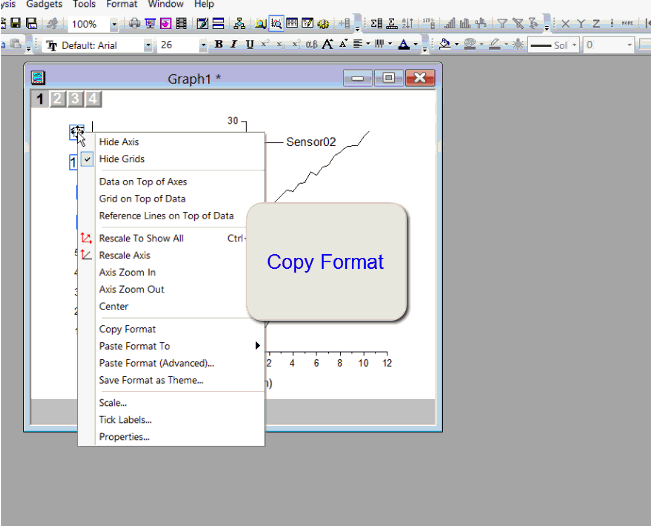
Task: Select layer 3 button in Graph1
Action: click(x=75, y=99)
